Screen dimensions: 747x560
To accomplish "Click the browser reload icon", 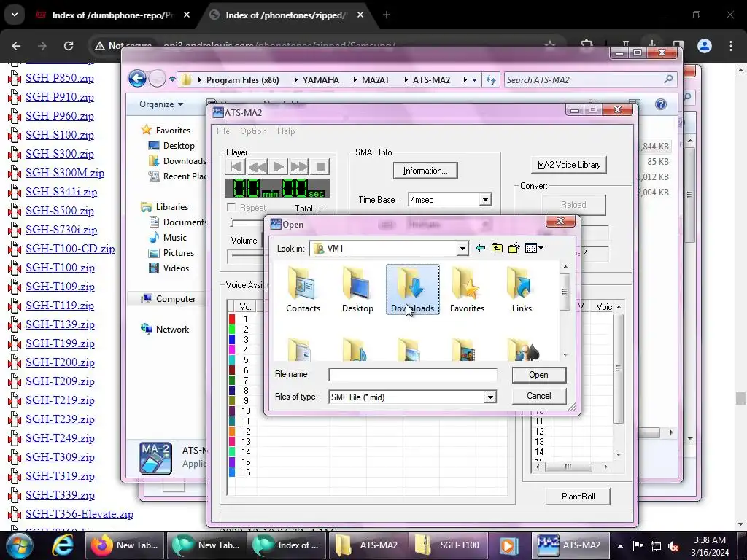I will click(x=69, y=46).
